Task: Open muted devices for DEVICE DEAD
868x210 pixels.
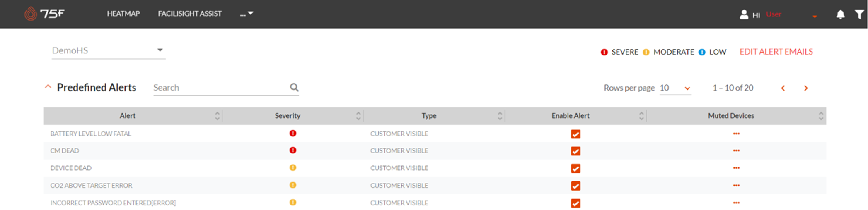Action: point(736,168)
